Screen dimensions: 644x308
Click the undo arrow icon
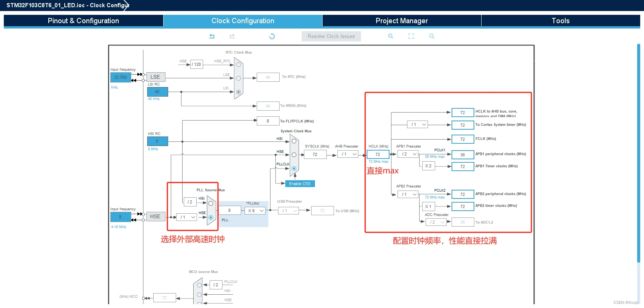point(212,36)
